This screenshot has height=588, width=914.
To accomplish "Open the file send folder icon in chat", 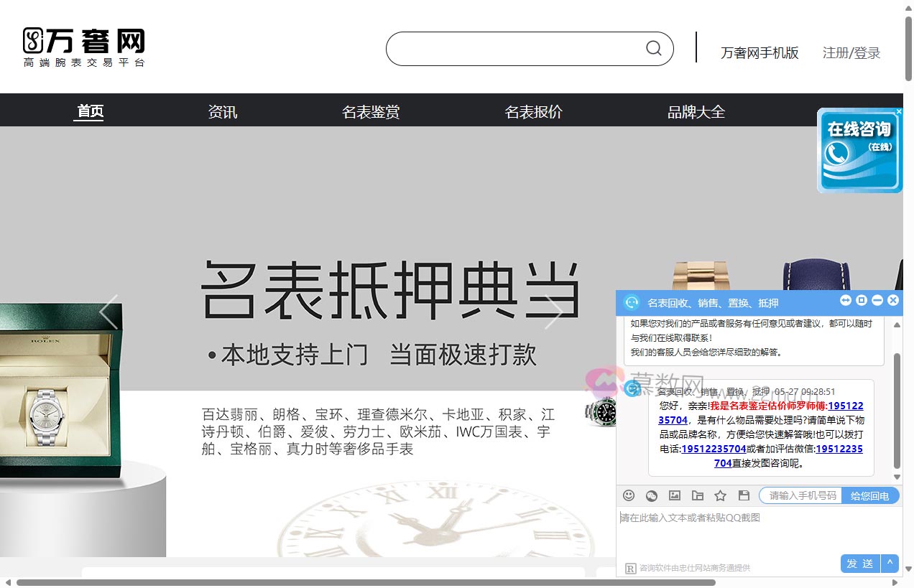I will point(697,495).
